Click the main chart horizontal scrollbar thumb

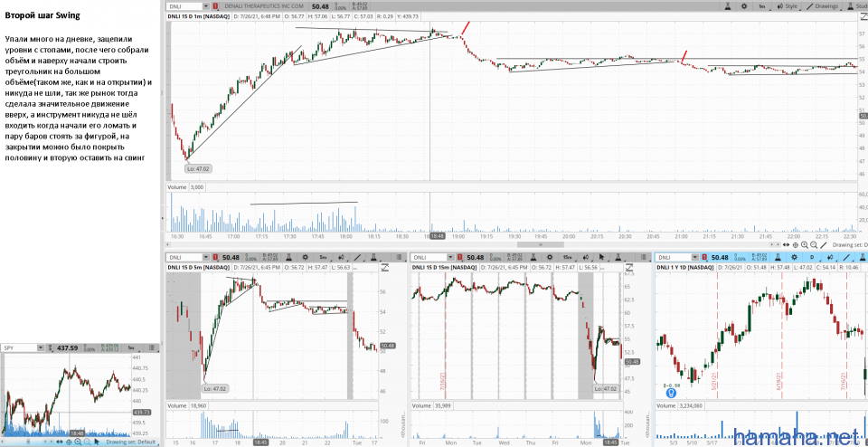(539, 244)
